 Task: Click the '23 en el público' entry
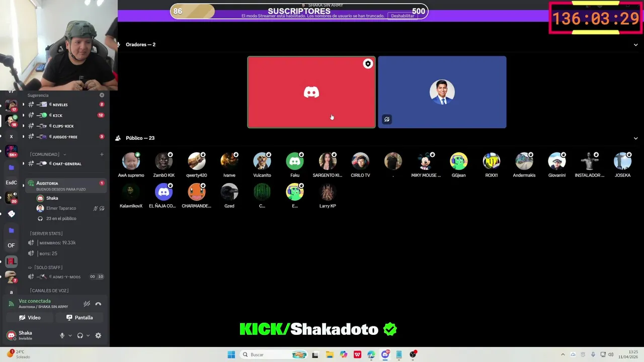tap(61, 219)
